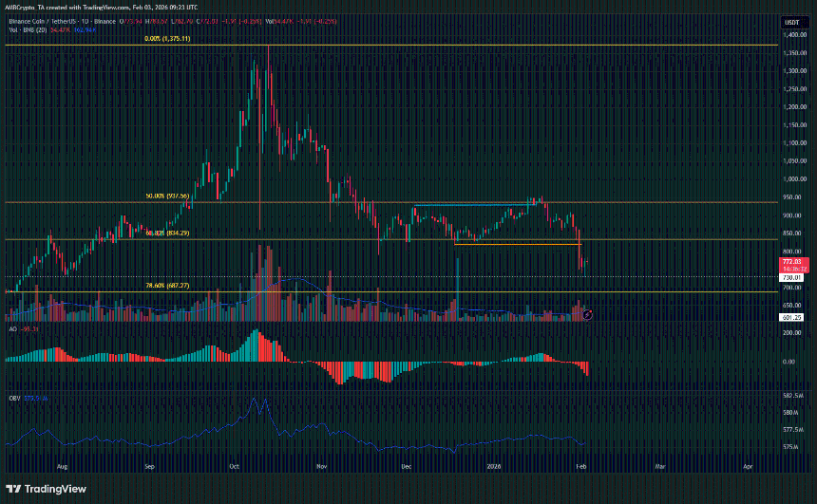Click the TradingView logo in bottom-left
The height and width of the screenshot is (504, 817).
coord(47,489)
